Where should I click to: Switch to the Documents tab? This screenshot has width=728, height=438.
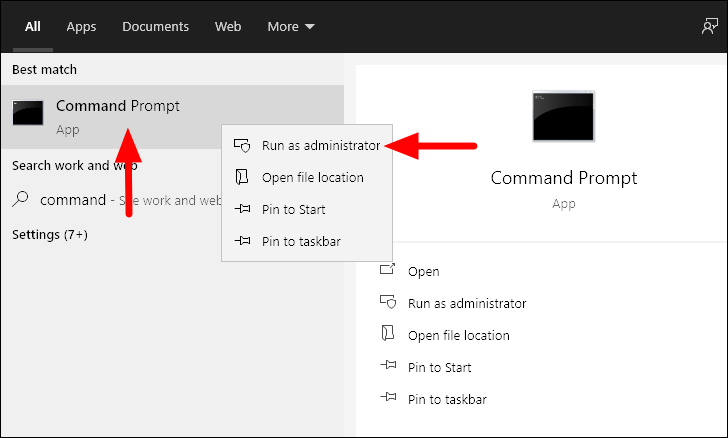coord(156,26)
